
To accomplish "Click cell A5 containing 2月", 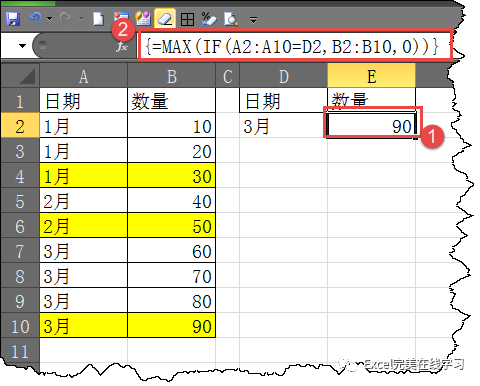I will (84, 200).
